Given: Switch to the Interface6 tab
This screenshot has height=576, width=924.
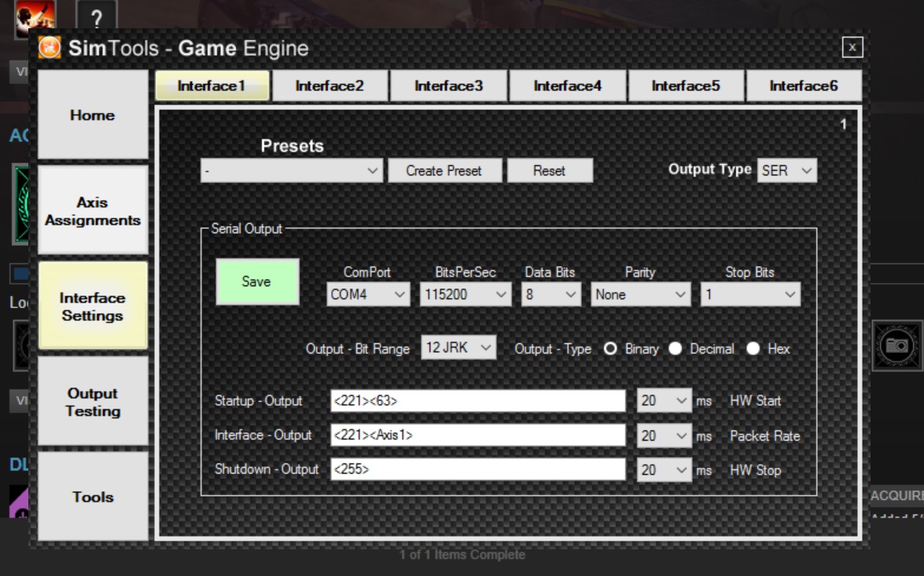Looking at the screenshot, I should point(804,86).
